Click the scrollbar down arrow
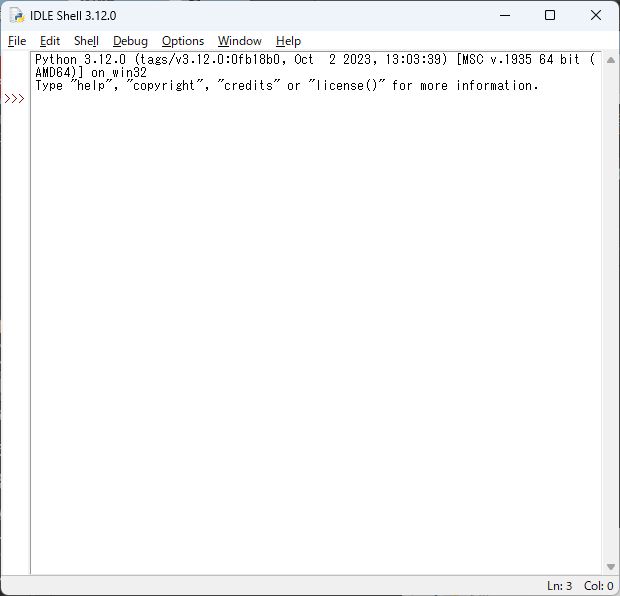Image resolution: width=620 pixels, height=596 pixels. [611, 567]
